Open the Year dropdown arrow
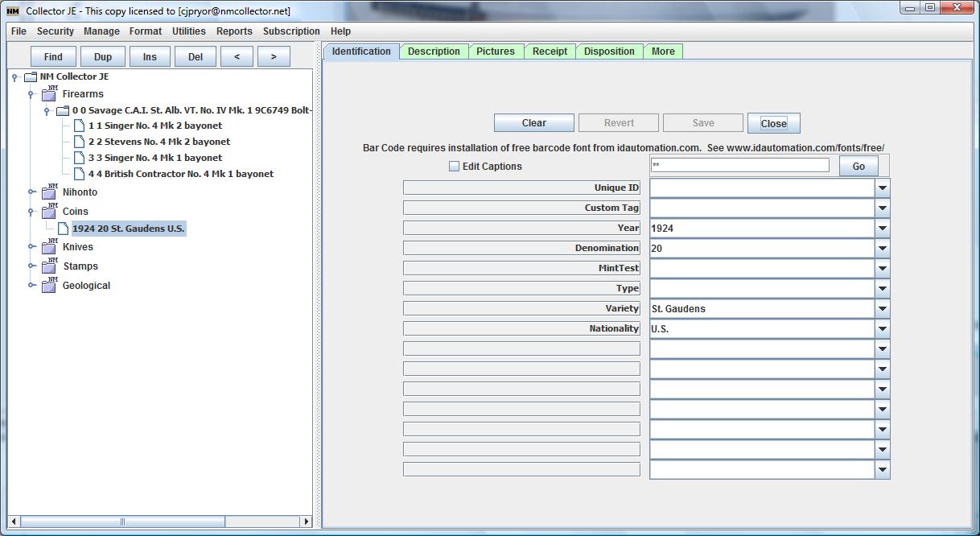 pyautogui.click(x=882, y=229)
